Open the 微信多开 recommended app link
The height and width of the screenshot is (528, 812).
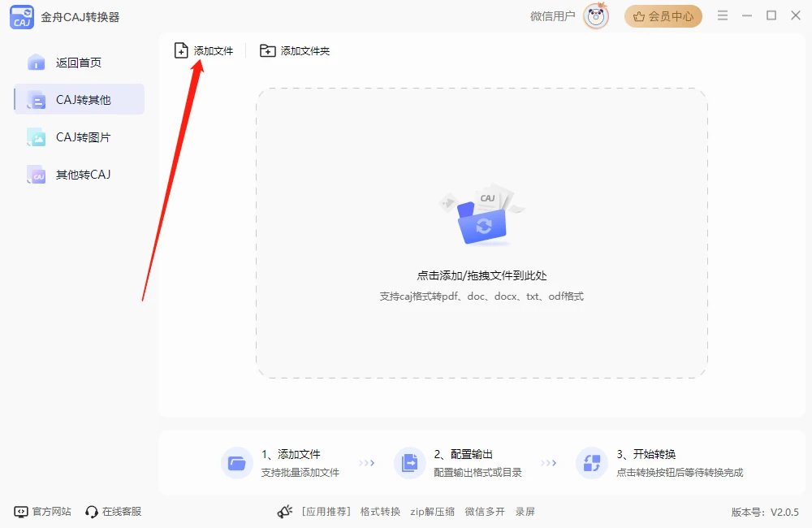[485, 512]
